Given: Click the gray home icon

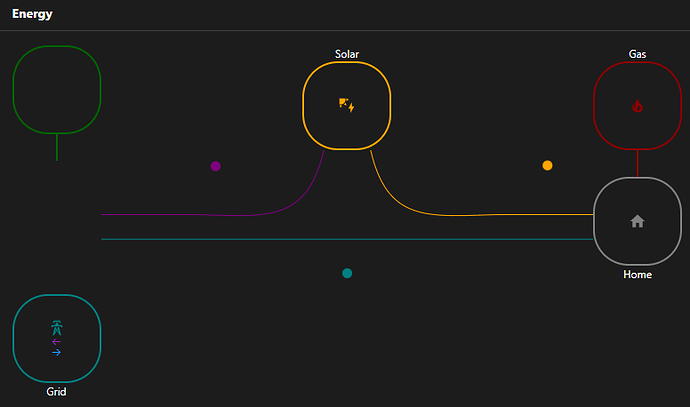Looking at the screenshot, I should (637, 221).
